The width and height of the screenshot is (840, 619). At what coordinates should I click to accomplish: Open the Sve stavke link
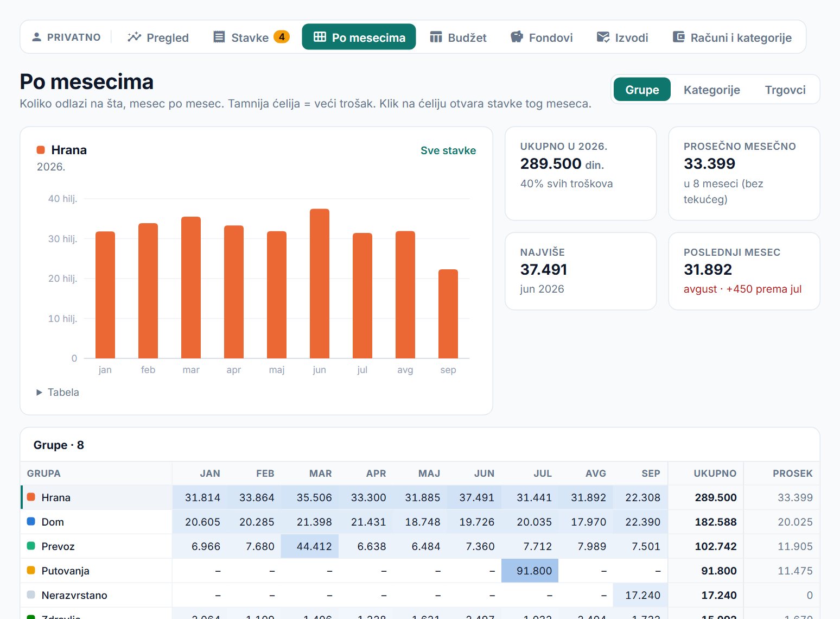click(448, 150)
